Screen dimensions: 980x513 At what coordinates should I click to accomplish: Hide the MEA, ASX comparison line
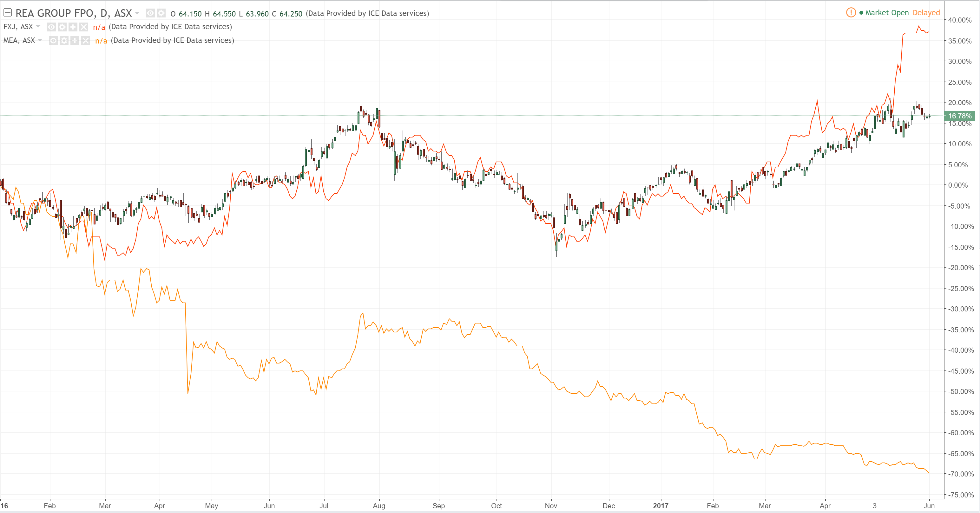point(54,41)
